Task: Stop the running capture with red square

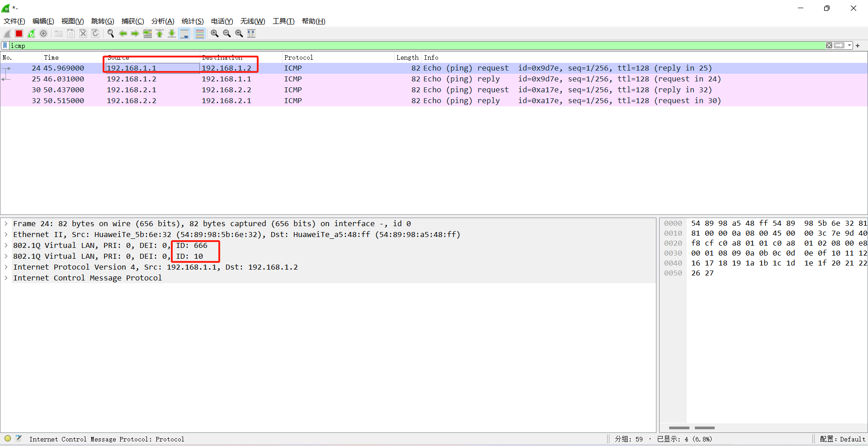Action: click(19, 33)
